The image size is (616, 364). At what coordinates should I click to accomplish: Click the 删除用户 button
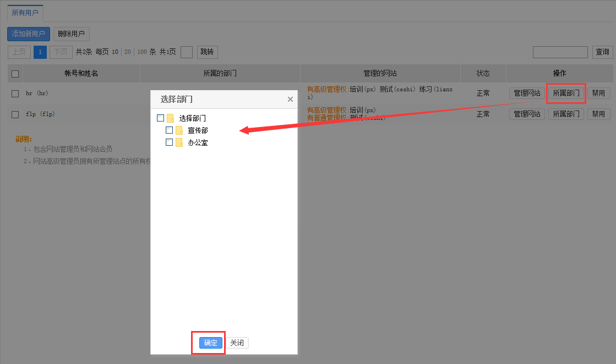click(x=71, y=34)
